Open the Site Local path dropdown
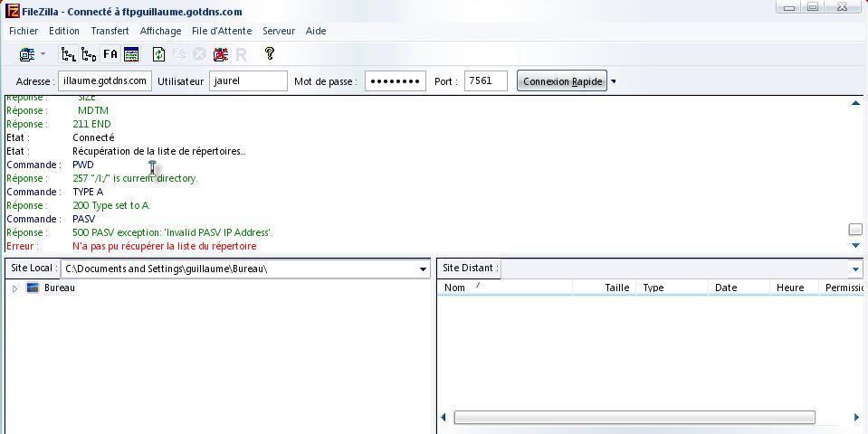This screenshot has height=434, width=868. click(x=423, y=269)
